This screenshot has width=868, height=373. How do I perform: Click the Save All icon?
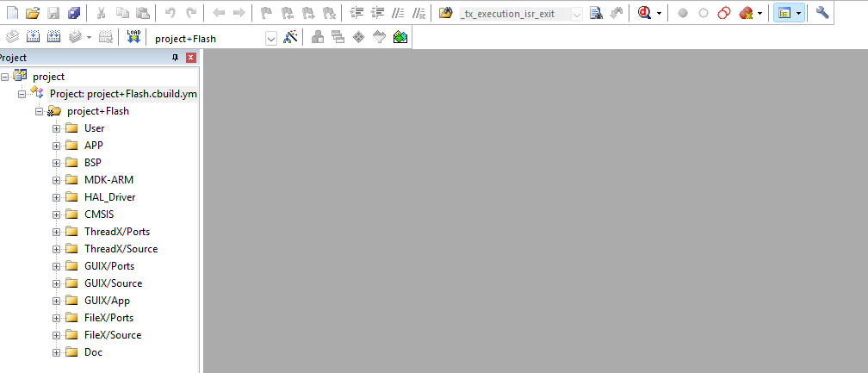74,13
